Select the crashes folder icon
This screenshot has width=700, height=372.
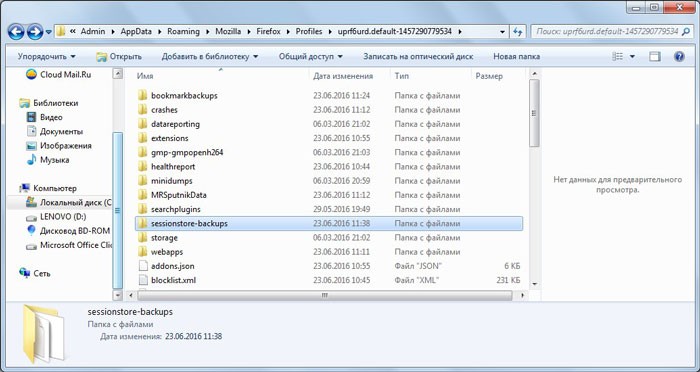tap(143, 110)
